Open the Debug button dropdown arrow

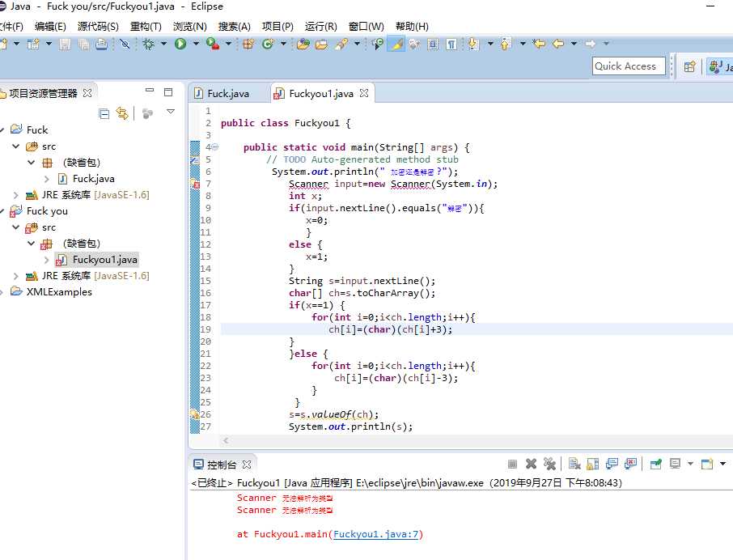[x=163, y=44]
